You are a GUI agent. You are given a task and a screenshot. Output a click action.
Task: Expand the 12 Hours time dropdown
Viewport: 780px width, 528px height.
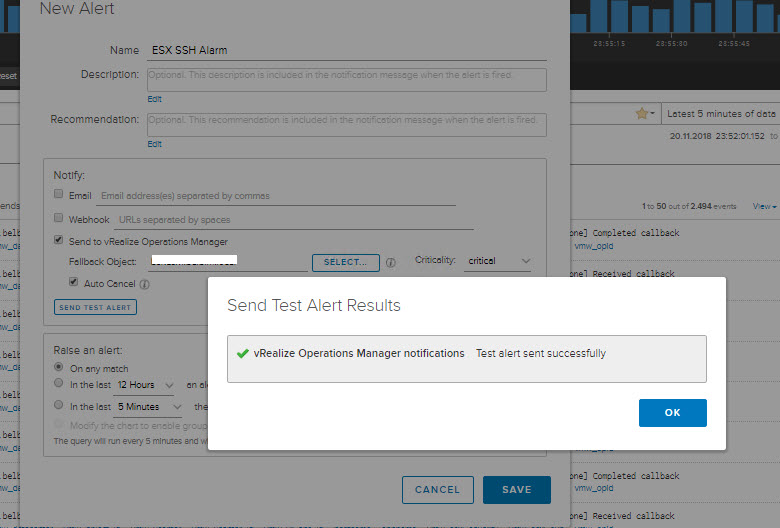(x=145, y=385)
